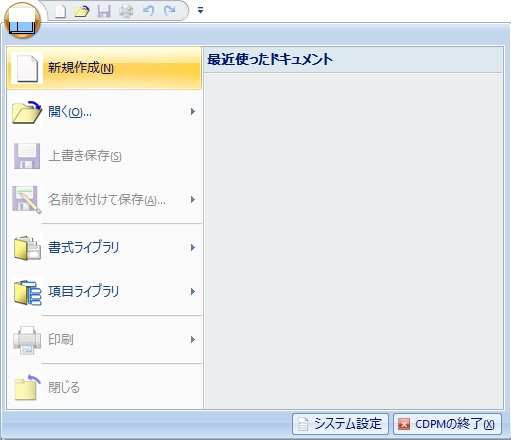511x440 pixels.
Task: Click the printer icon beside 印刷
Action: pyautogui.click(x=27, y=340)
